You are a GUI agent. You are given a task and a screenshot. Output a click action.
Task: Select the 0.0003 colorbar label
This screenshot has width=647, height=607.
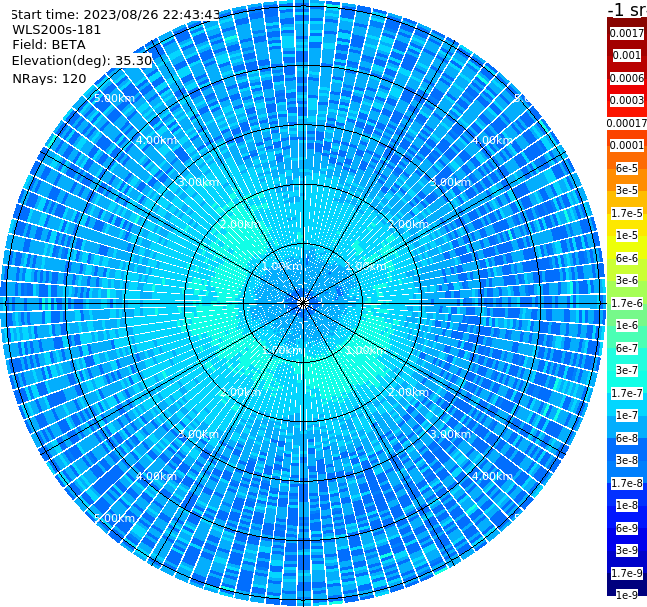pyautogui.click(x=627, y=100)
